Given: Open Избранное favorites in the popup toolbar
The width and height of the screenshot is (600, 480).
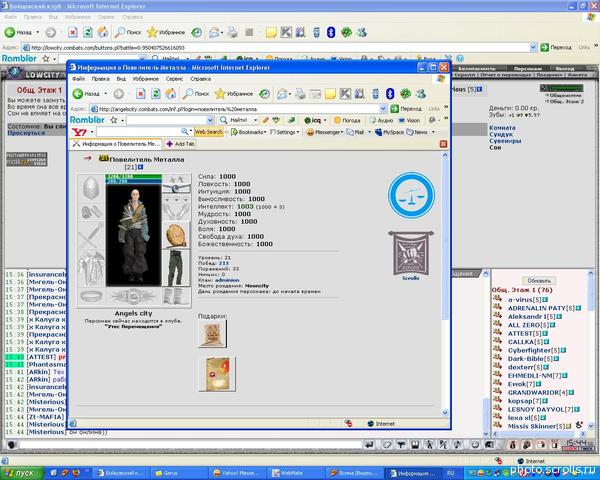Looking at the screenshot, I should coord(234,94).
